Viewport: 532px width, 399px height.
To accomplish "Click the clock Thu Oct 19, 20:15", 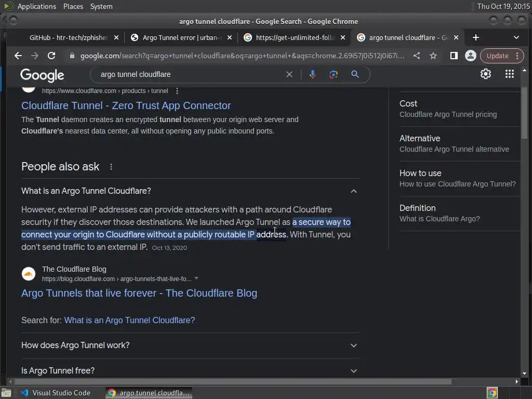I will (503, 6).
